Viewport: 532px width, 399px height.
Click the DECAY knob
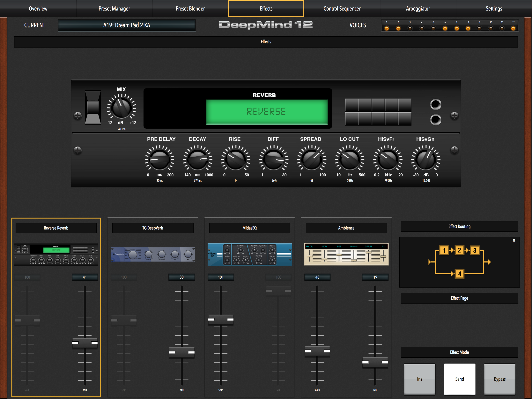(197, 159)
